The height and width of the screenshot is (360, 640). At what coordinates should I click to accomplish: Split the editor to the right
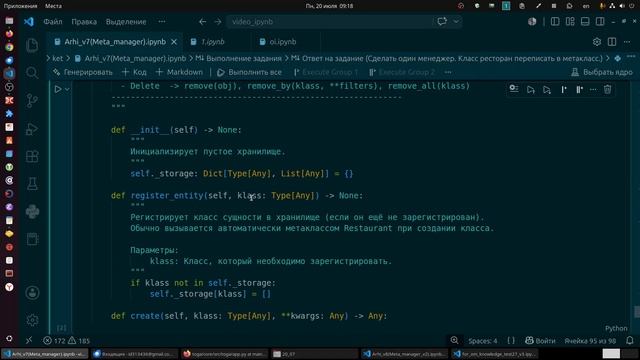click(612, 42)
